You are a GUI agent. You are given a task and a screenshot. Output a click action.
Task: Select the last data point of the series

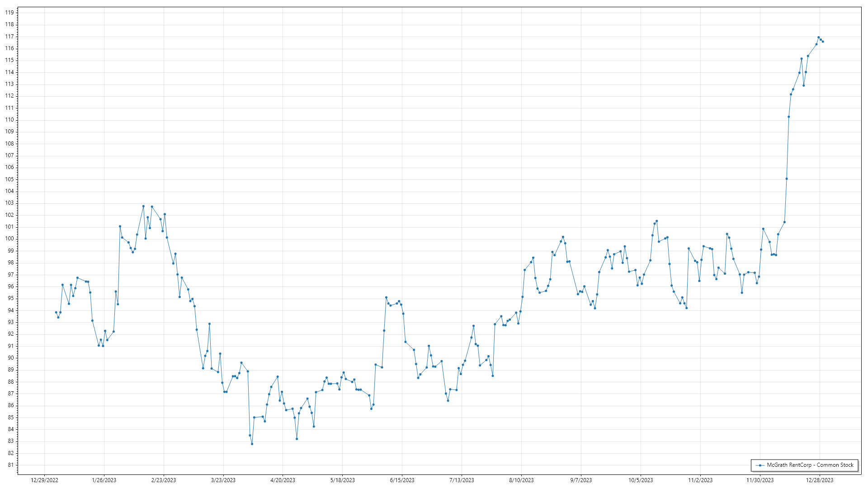(x=823, y=42)
